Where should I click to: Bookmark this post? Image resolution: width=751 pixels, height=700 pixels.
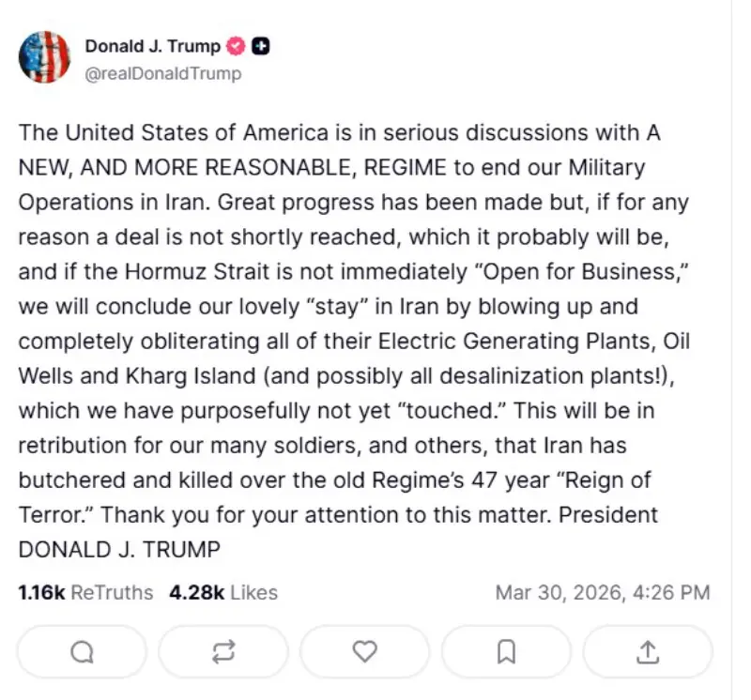click(506, 650)
